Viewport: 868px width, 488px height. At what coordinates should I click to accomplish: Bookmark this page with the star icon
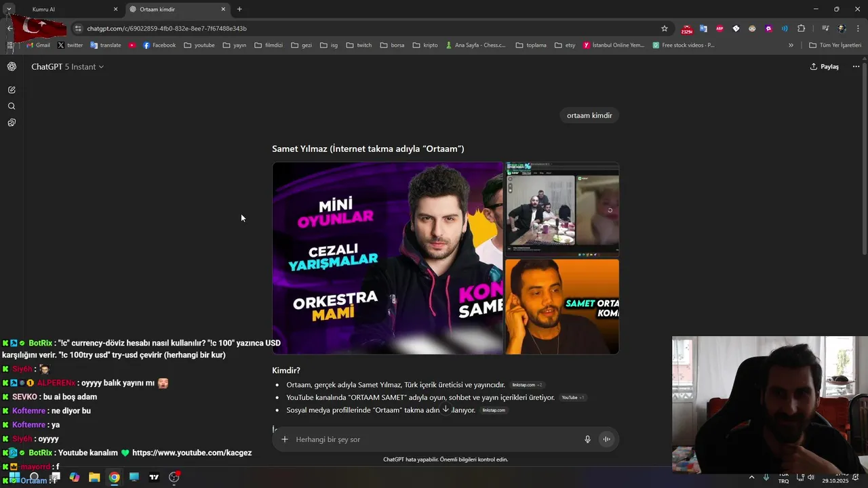point(665,28)
